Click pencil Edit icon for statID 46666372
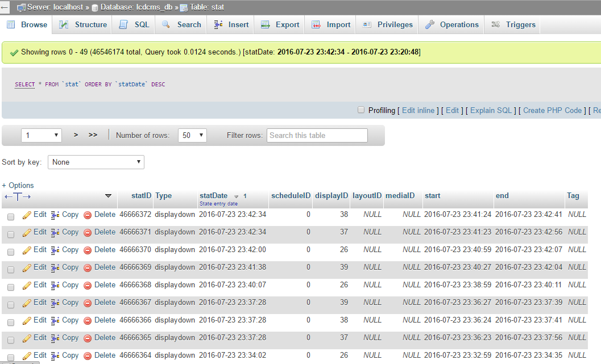This screenshot has height=364, width=601. (x=27, y=215)
